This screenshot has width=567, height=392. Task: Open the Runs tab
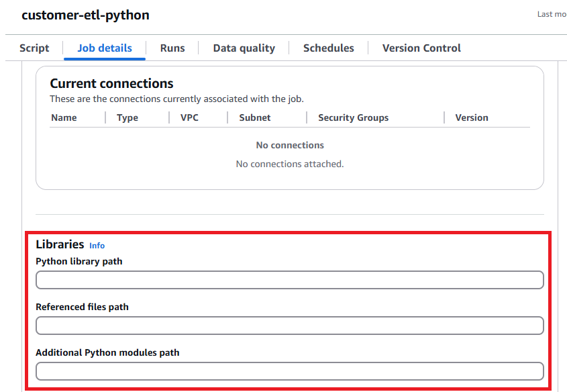[x=172, y=48]
